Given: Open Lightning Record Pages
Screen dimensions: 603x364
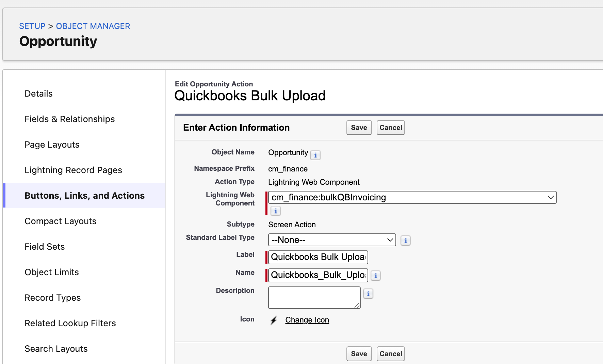Looking at the screenshot, I should (x=74, y=170).
